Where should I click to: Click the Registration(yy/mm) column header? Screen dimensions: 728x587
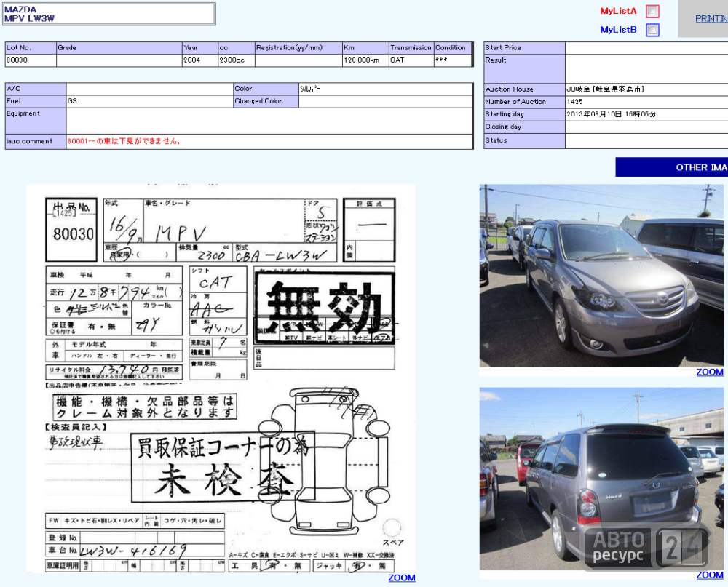[x=298, y=48]
